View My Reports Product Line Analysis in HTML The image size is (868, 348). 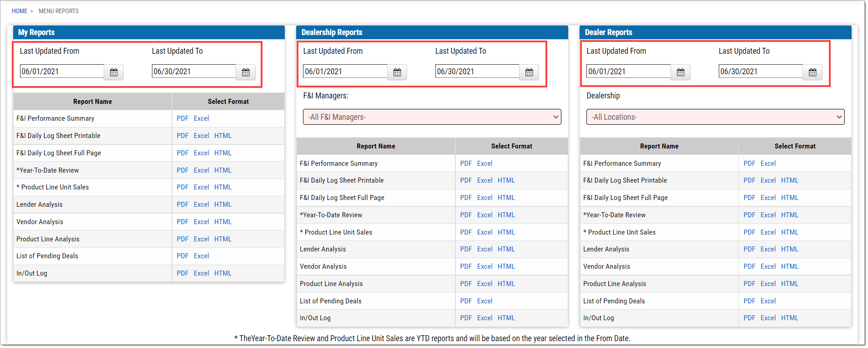(223, 239)
